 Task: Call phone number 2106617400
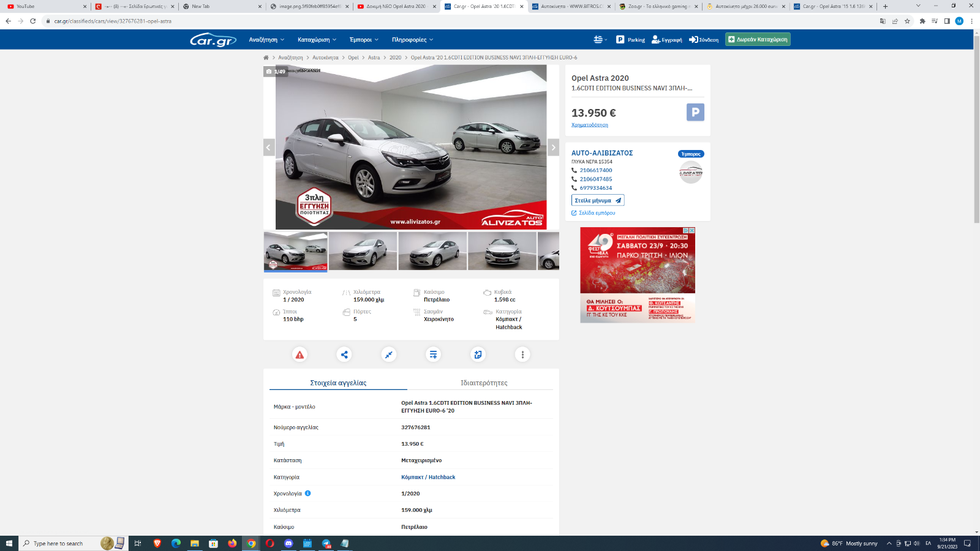[x=595, y=170]
